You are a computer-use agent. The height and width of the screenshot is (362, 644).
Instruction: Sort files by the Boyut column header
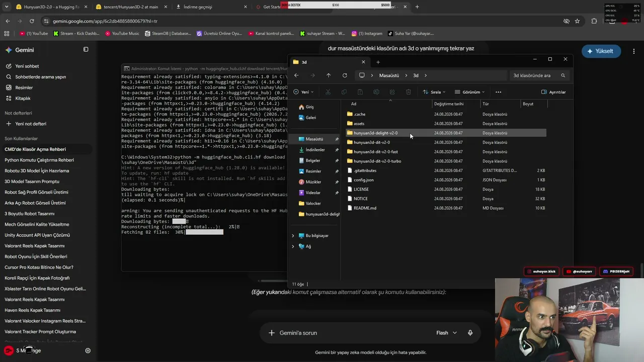pos(528,104)
